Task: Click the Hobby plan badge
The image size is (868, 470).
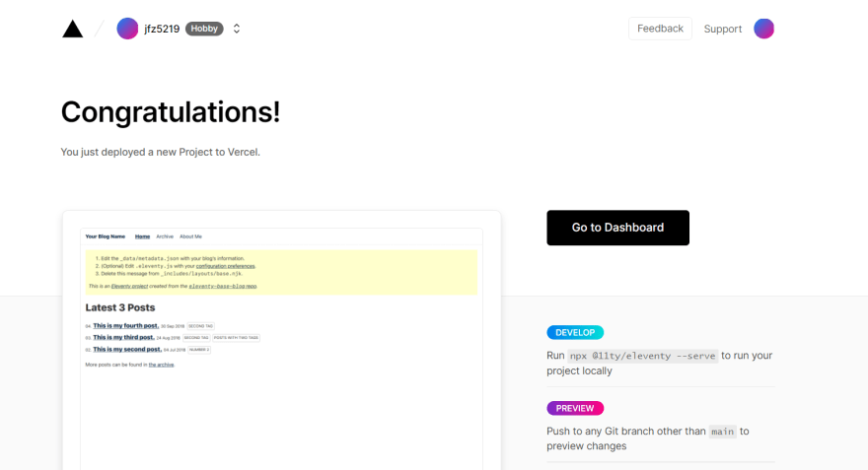Action: (x=204, y=29)
